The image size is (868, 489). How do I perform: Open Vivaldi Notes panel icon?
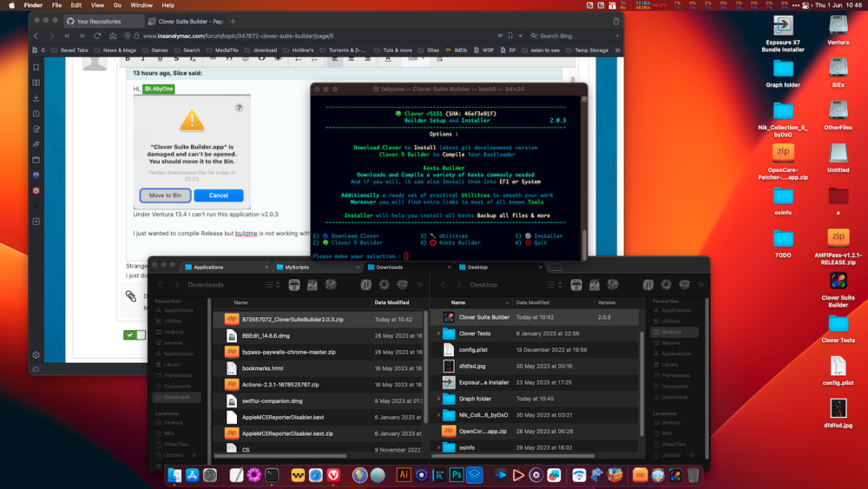(36, 129)
